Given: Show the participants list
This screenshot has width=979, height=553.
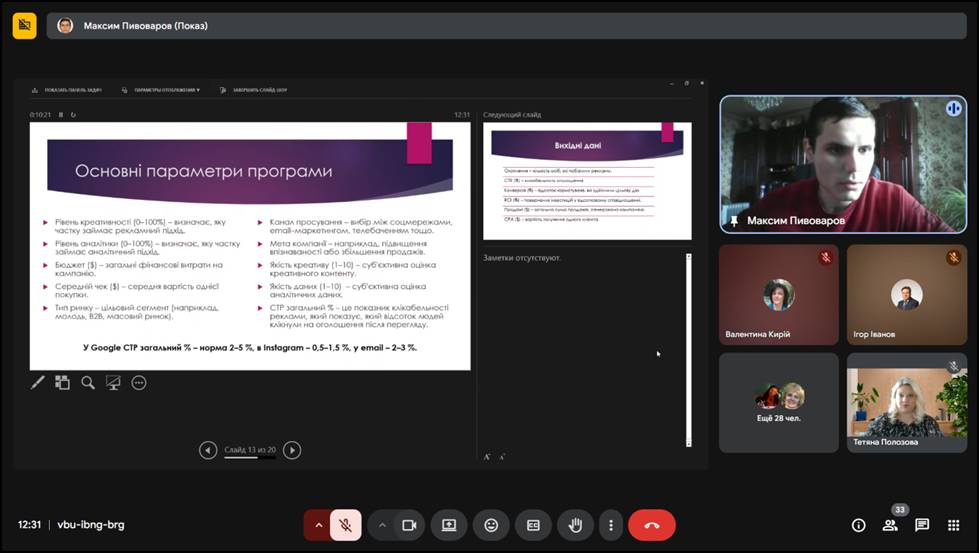Looking at the screenshot, I should 890,525.
